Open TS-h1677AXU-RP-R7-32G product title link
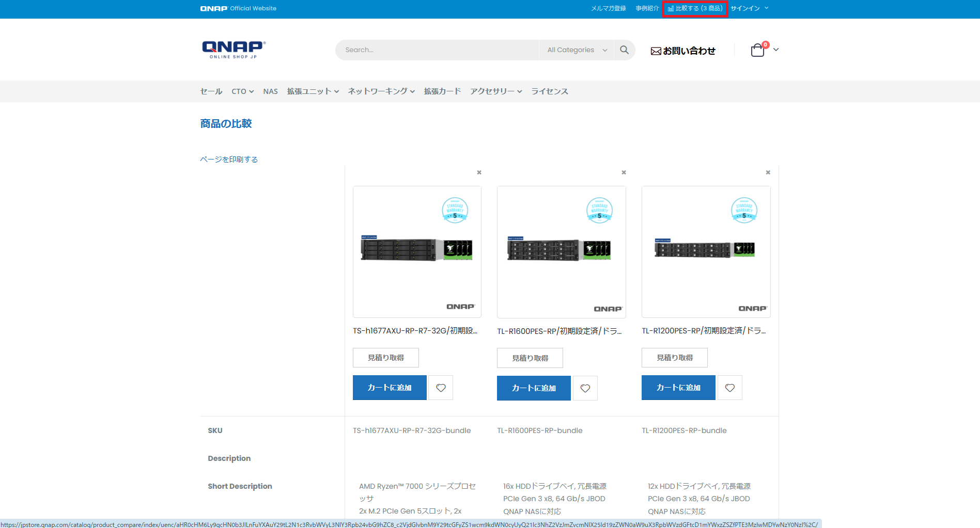The width and height of the screenshot is (980, 528). (415, 331)
